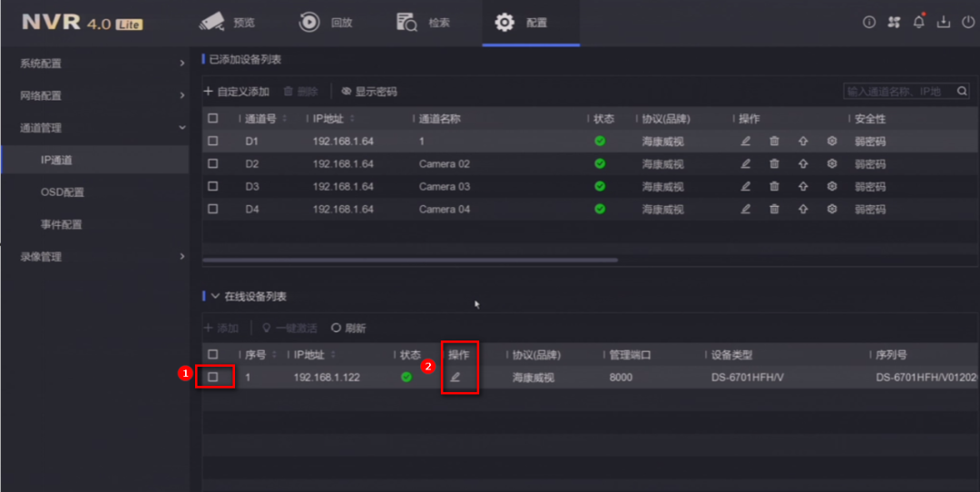Viewport: 980px width, 492px height.
Task: Sort added devices by 通道号
Action: click(285, 119)
